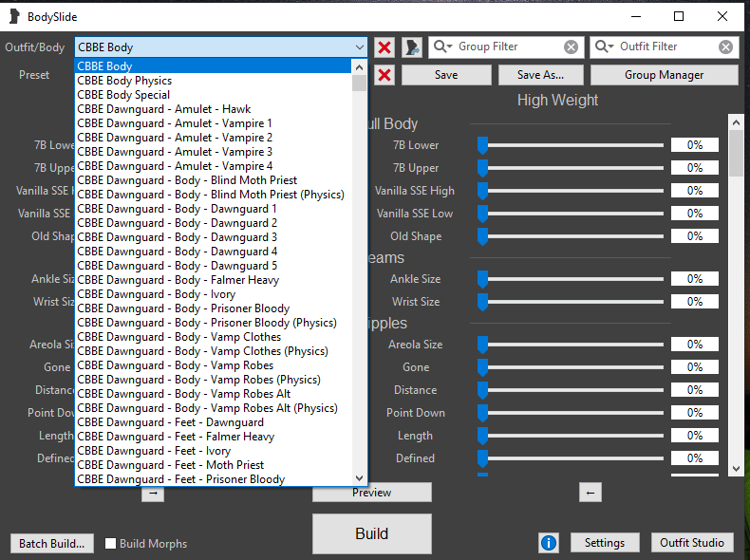Choose CBBE Body Physics
Screen dimensions: 750x560
pyautogui.click(x=214, y=81)
